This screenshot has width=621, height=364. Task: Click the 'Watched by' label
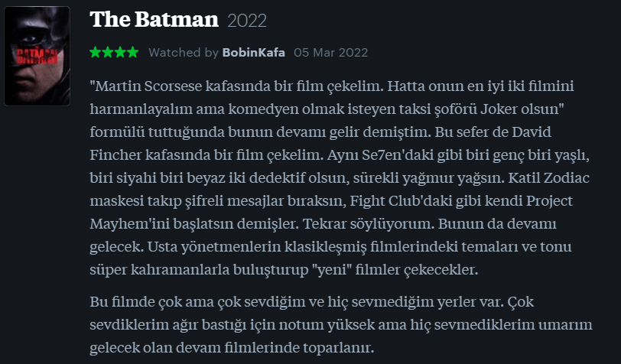183,53
